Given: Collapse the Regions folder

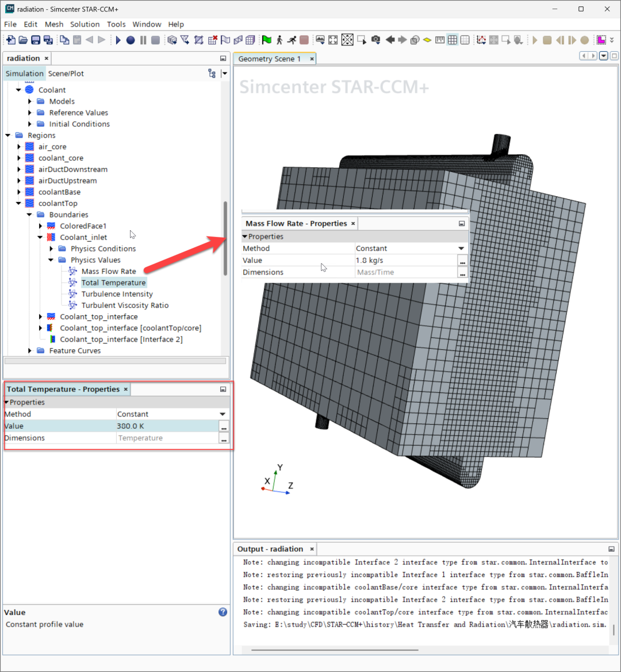Looking at the screenshot, I should point(7,135).
